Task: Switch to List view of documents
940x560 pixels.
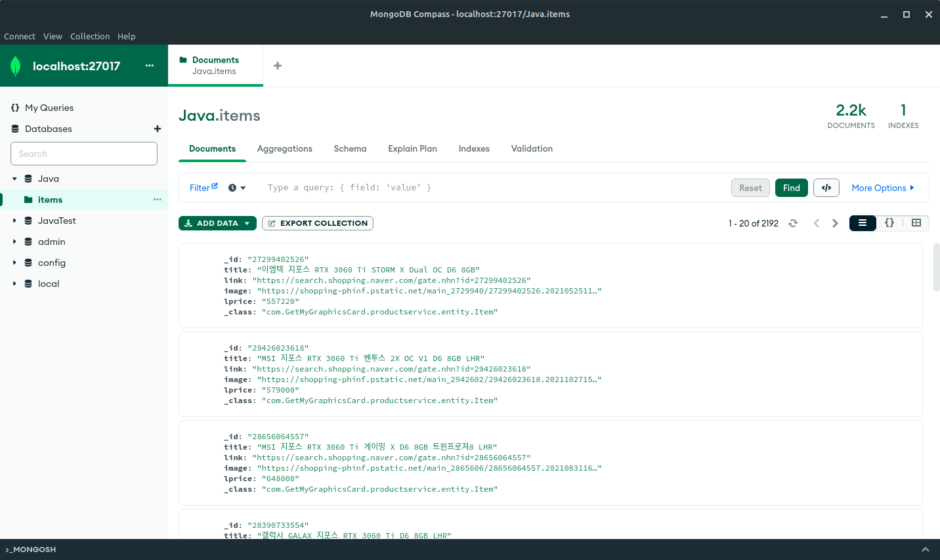Action: 863,223
